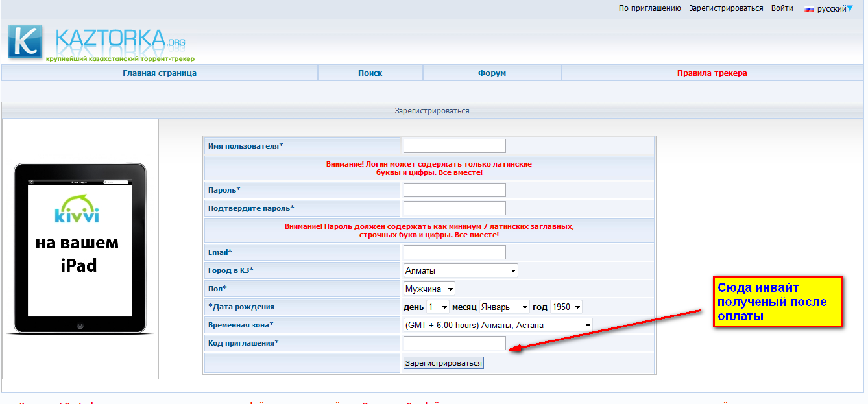Click the kivvi iPad advertisement banner
The width and height of the screenshot is (868, 404).
(x=80, y=249)
